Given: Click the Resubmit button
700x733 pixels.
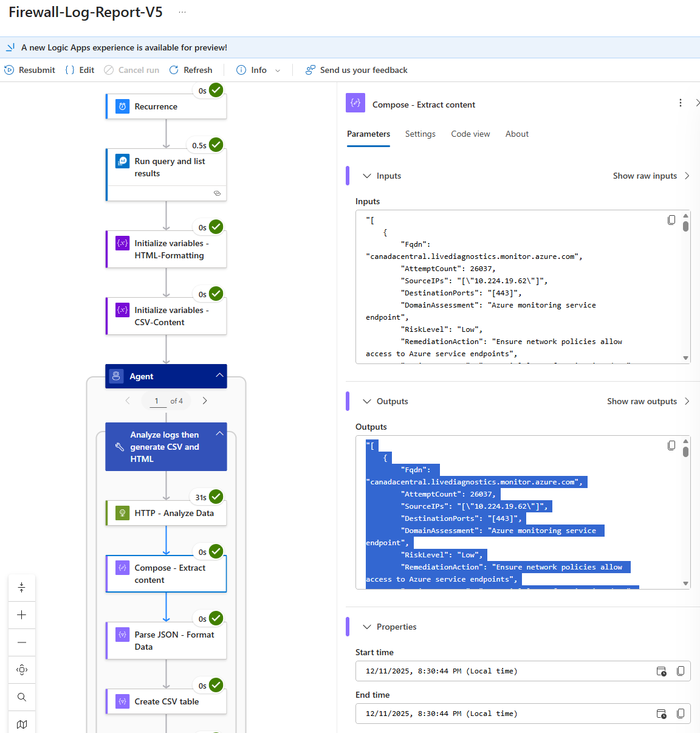Looking at the screenshot, I should [x=30, y=71].
